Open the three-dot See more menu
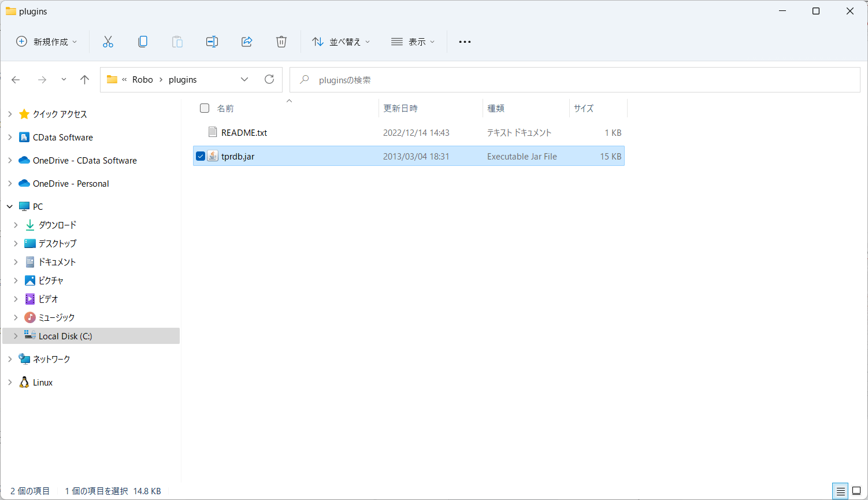Viewport: 868px width, 500px height. pyautogui.click(x=465, y=42)
